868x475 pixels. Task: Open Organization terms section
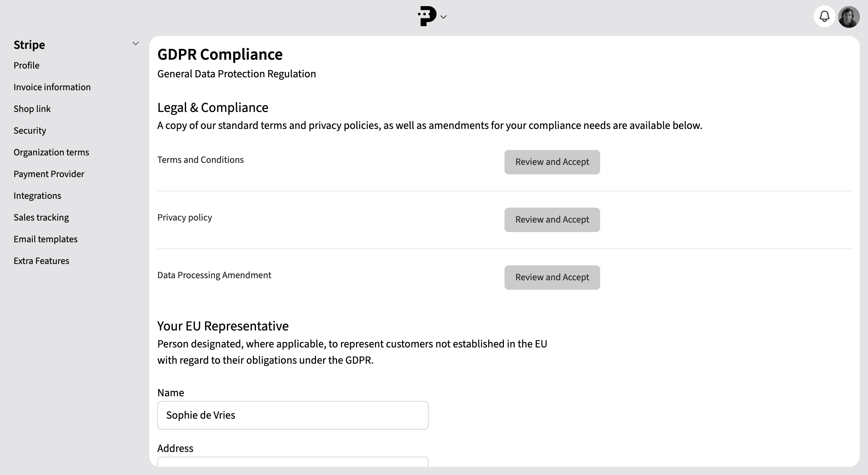pyautogui.click(x=51, y=152)
